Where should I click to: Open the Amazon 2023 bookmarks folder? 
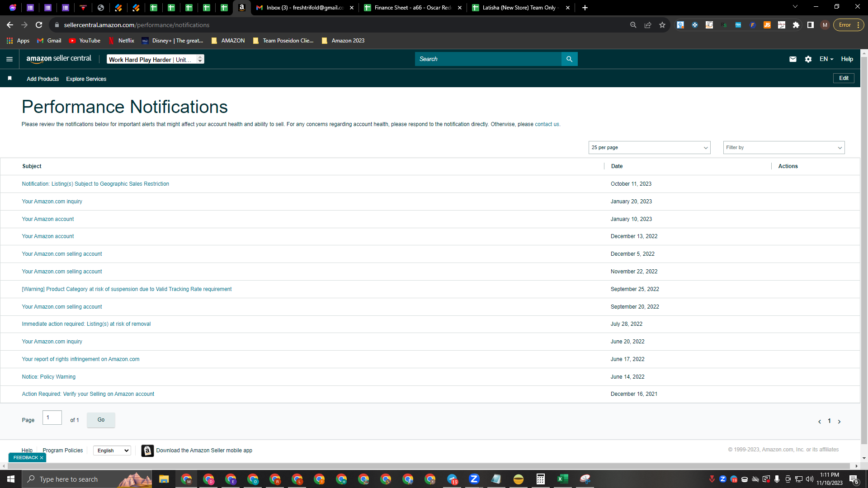pyautogui.click(x=343, y=41)
